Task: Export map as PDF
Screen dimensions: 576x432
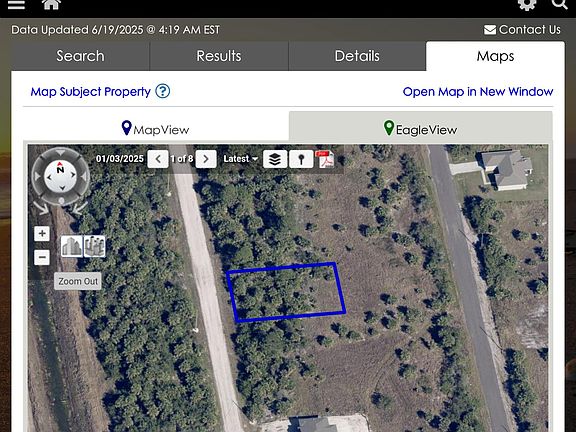Action: [x=325, y=159]
